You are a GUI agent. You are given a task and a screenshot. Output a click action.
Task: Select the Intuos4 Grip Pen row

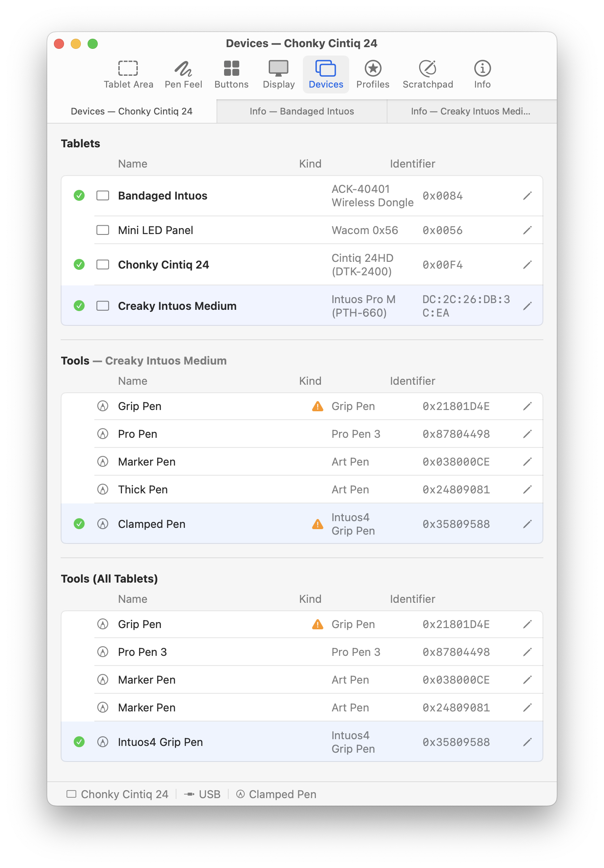302,742
